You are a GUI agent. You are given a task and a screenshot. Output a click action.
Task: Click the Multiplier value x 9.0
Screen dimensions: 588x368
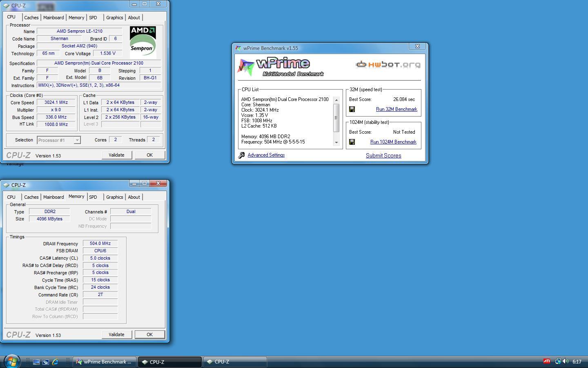(x=56, y=110)
